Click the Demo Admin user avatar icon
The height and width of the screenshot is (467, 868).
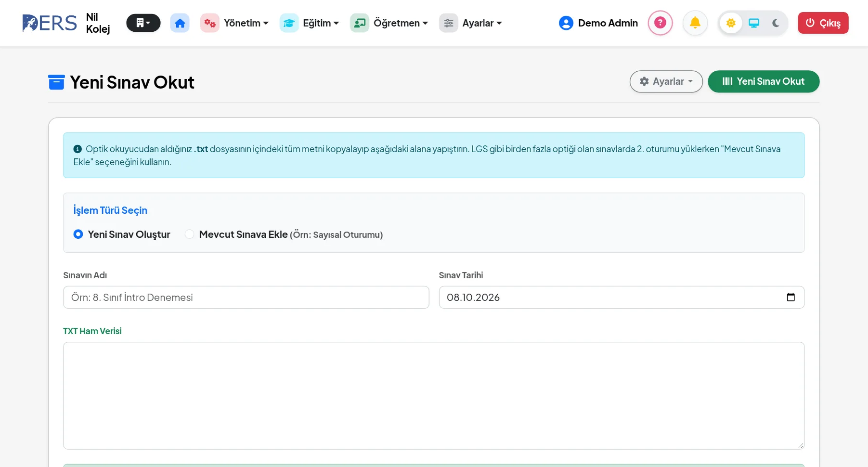[x=566, y=23]
